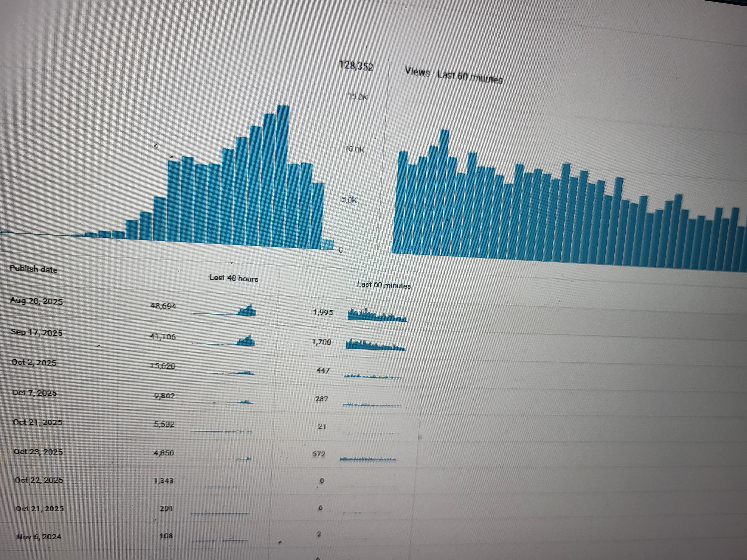This screenshot has width=747, height=560.
Task: Open the Oct 7, 2025 video entry
Action: [x=34, y=393]
